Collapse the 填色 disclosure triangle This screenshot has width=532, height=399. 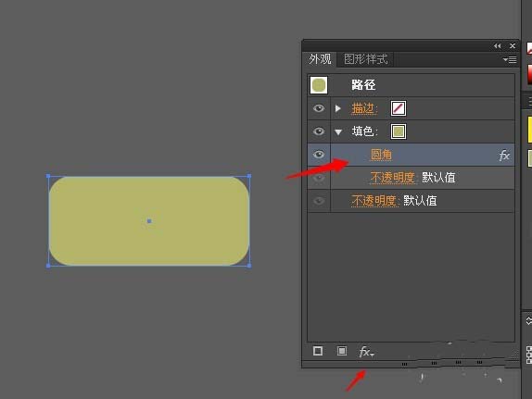[338, 132]
